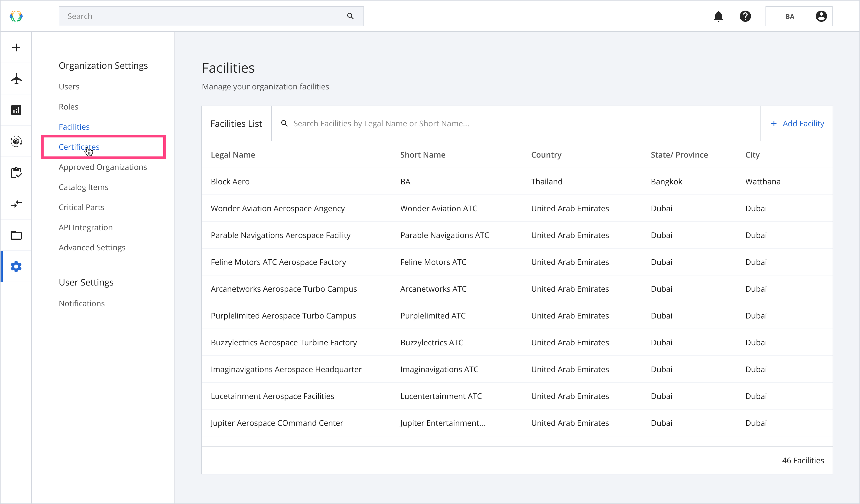Viewport: 860px width, 504px height.
Task: Open Catalog Items page
Action: pyautogui.click(x=84, y=187)
